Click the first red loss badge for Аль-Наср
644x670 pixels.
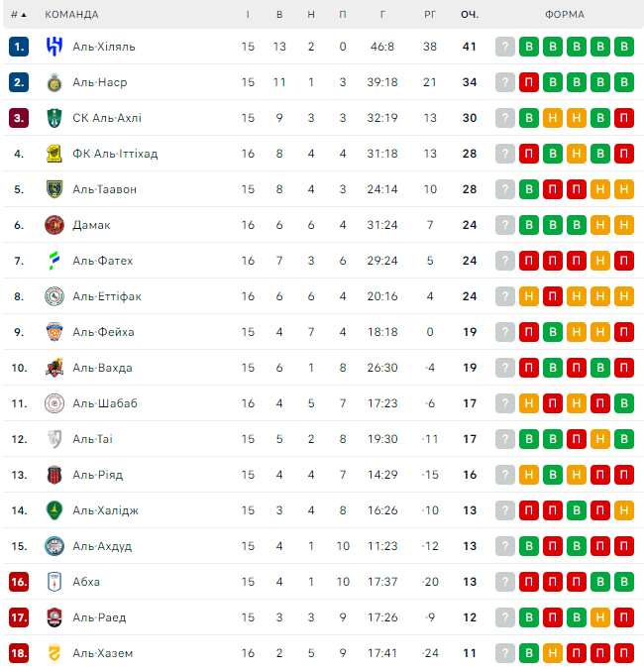tap(529, 82)
